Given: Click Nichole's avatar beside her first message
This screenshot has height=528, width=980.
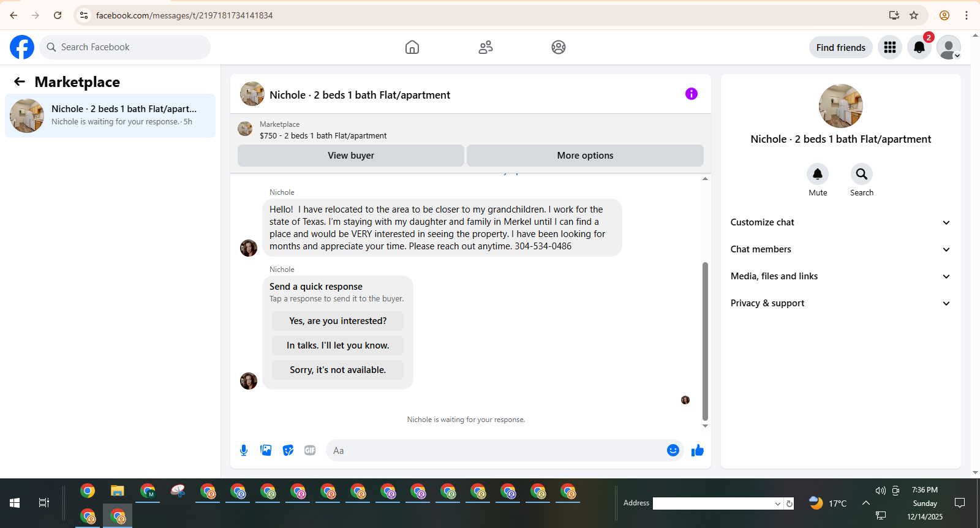Looking at the screenshot, I should (249, 248).
